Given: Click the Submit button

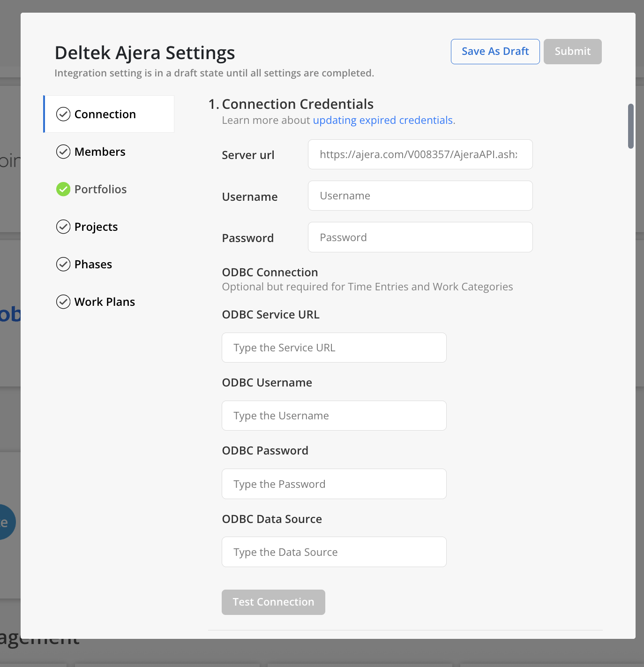Looking at the screenshot, I should click(573, 52).
